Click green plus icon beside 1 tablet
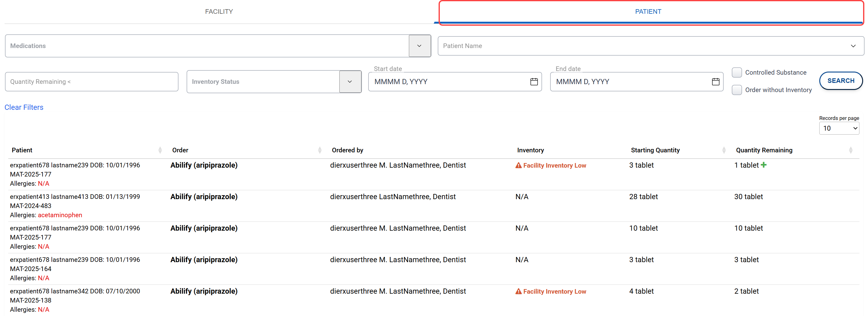The height and width of the screenshot is (316, 868). (x=764, y=165)
